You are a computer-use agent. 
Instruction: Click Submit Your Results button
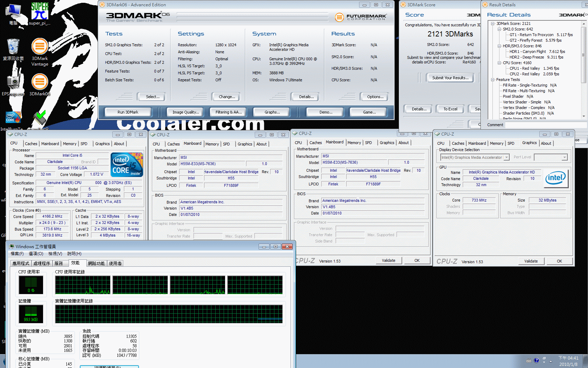pyautogui.click(x=450, y=78)
